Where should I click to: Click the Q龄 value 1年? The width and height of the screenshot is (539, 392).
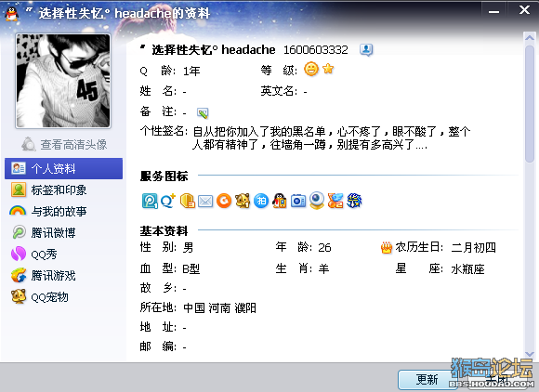[191, 72]
